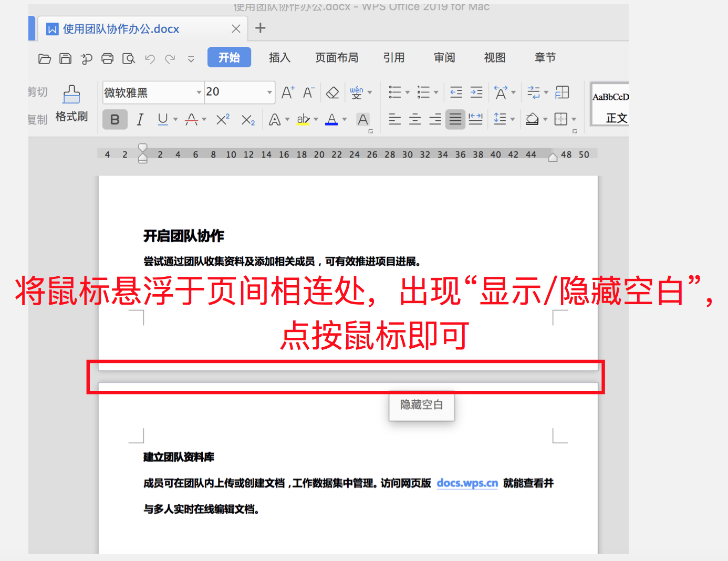
Task: Apply Subscript formatting
Action: click(247, 120)
